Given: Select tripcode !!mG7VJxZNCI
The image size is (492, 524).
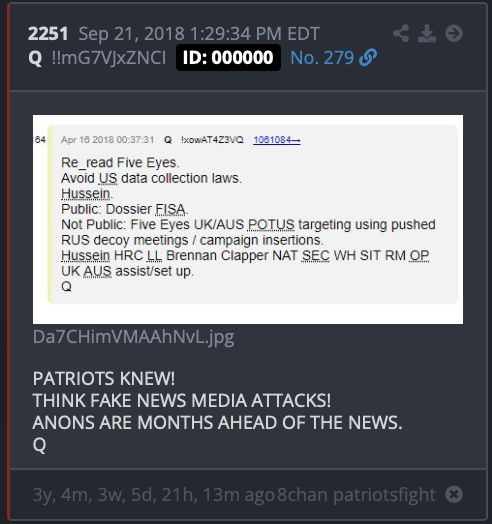Looking at the screenshot, I should pyautogui.click(x=109, y=58).
